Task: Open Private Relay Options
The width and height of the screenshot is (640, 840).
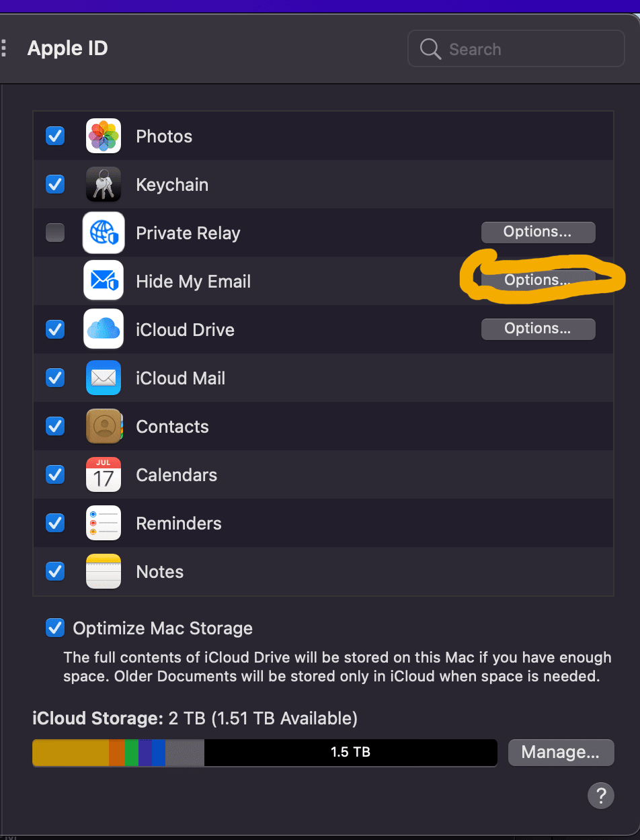Action: 538,233
